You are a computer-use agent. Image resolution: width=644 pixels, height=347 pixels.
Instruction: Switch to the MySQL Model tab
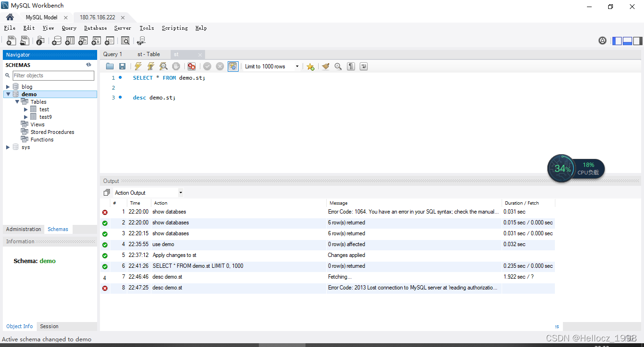click(41, 17)
